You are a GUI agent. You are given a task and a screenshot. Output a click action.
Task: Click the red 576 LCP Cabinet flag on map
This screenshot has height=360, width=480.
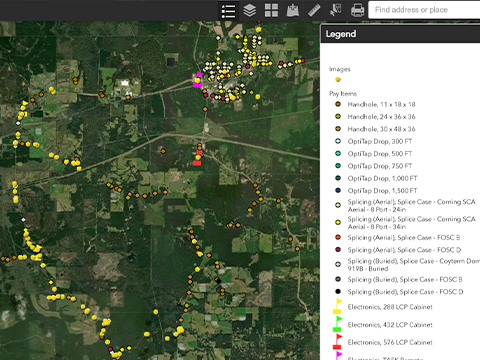197,158
